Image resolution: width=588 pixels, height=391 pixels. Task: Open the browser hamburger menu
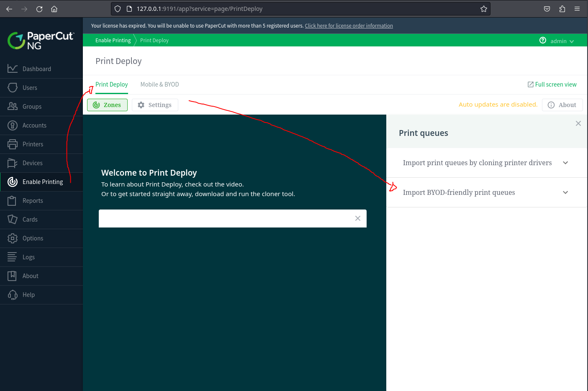tap(577, 9)
